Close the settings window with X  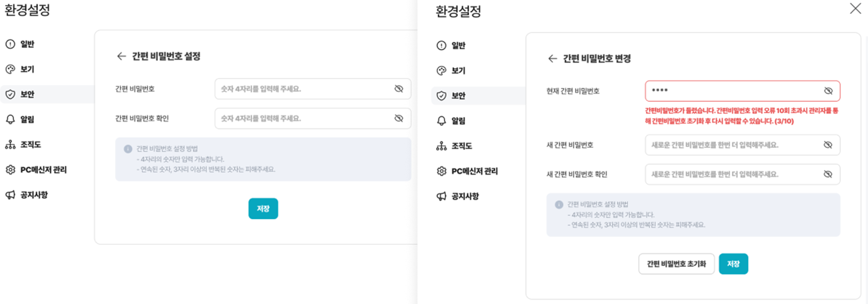coord(855,9)
